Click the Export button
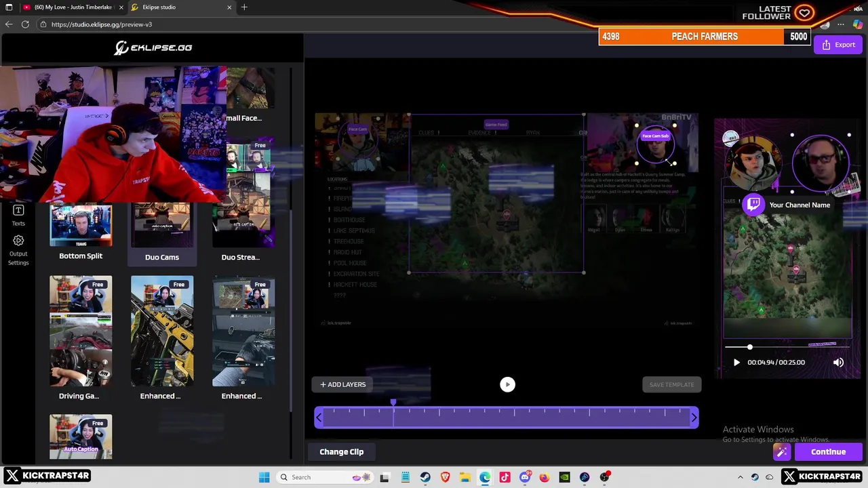Viewport: 868px width, 488px height. 838,45
